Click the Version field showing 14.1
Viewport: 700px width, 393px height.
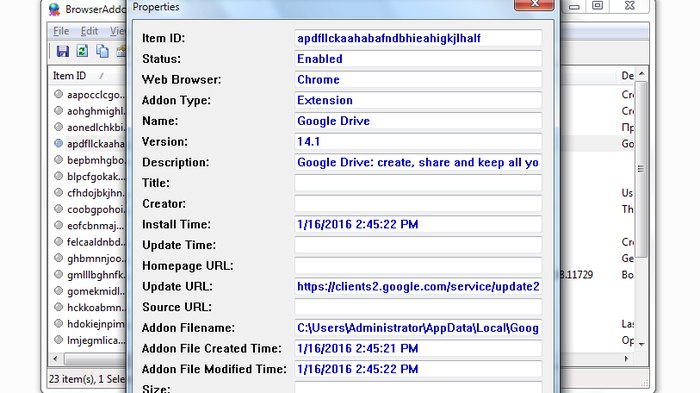[418, 142]
